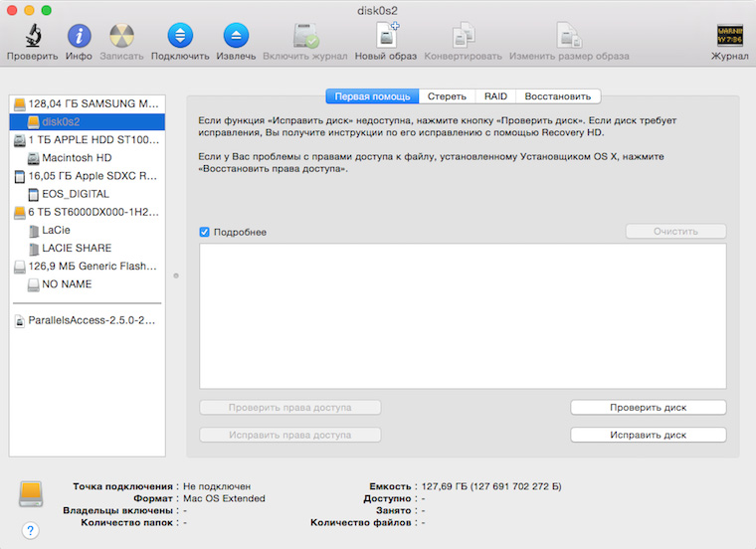Create a new image with Новый образ
Screen dimensions: 756x549
click(x=386, y=37)
